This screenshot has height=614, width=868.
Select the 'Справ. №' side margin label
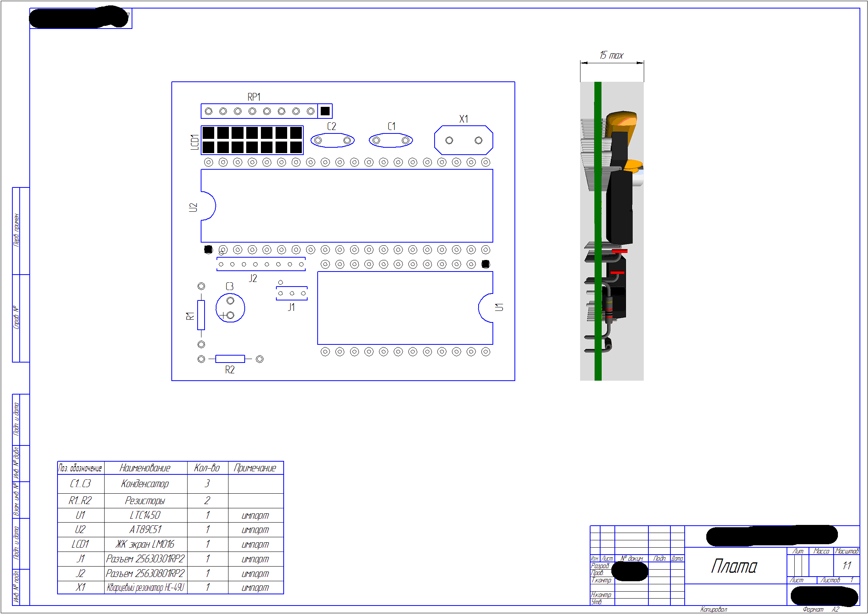[16, 318]
